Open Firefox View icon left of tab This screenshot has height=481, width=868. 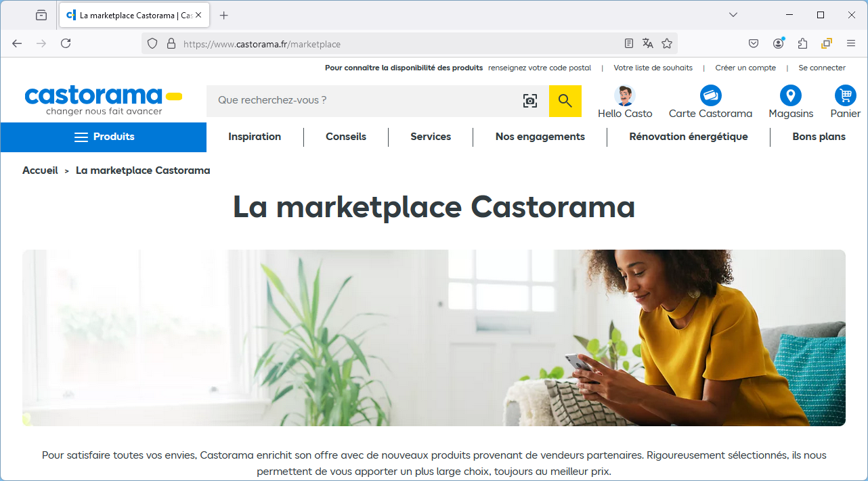pos(41,15)
